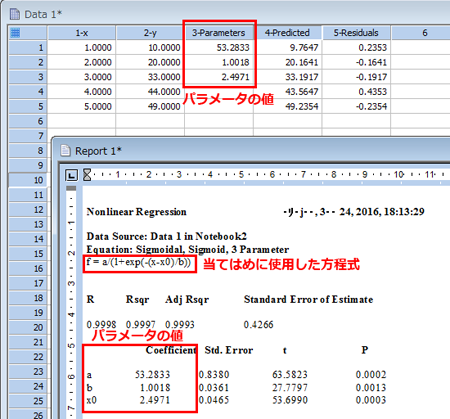This screenshot has height=419, width=450.
Task: Click cell with y value 44.0000
Action: pyautogui.click(x=150, y=91)
